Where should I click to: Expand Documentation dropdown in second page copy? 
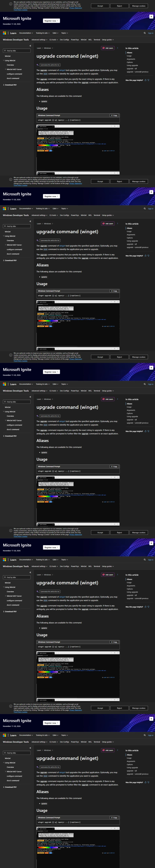click(26, 209)
